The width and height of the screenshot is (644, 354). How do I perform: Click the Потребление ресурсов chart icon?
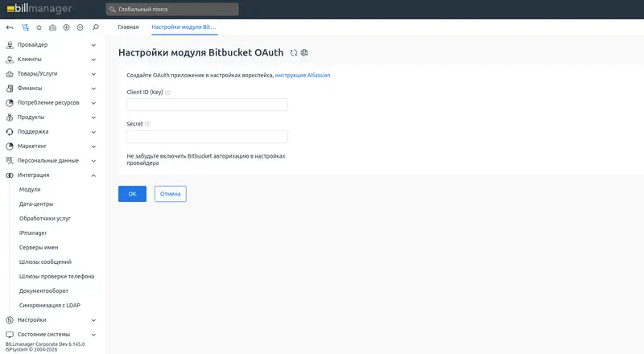tap(10, 103)
